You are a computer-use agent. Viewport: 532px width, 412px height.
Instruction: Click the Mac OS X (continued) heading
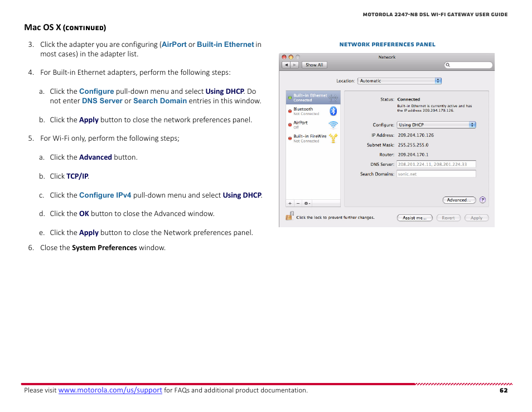[x=65, y=27]
